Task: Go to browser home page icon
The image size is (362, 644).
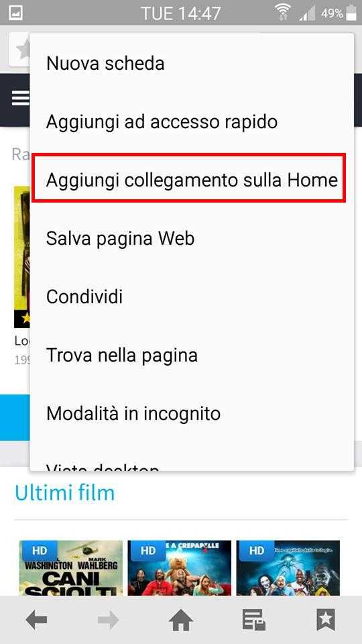Action: [181, 620]
